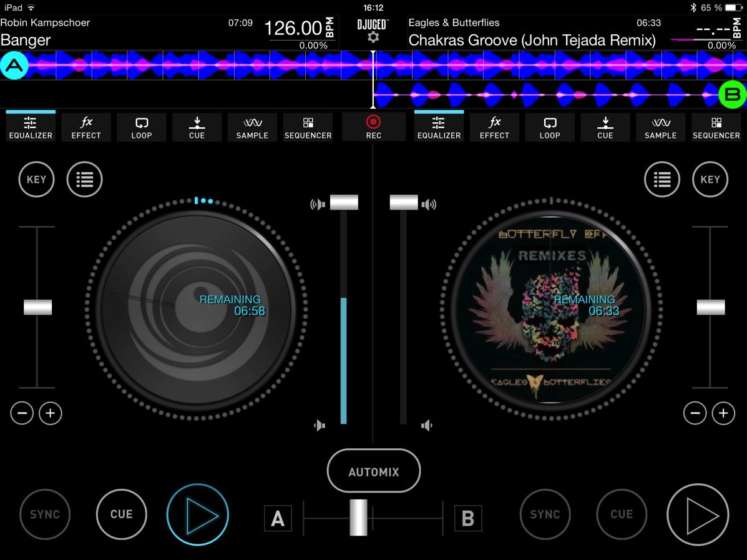Toggle SYNC on deck A

click(45, 514)
